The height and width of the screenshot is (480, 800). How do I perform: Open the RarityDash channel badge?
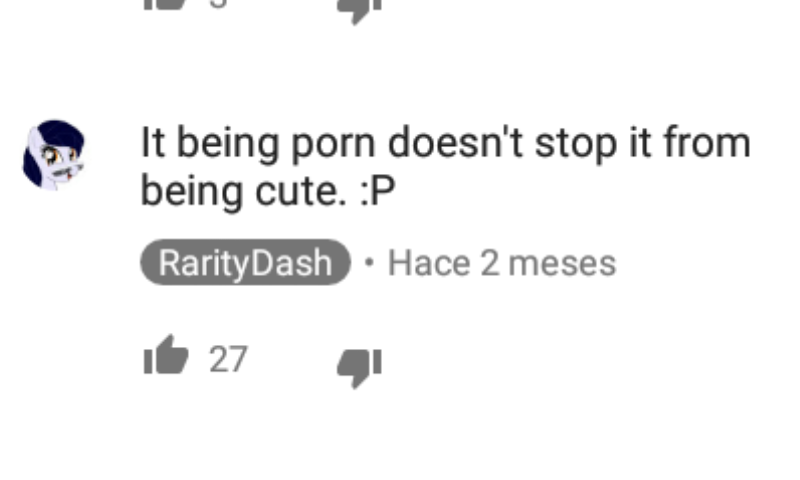[x=245, y=262]
